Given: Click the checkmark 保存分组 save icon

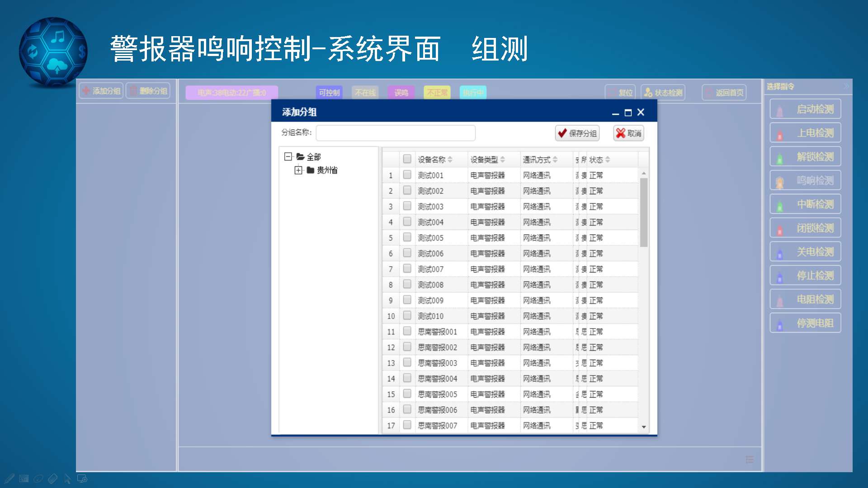Looking at the screenshot, I should (x=562, y=133).
